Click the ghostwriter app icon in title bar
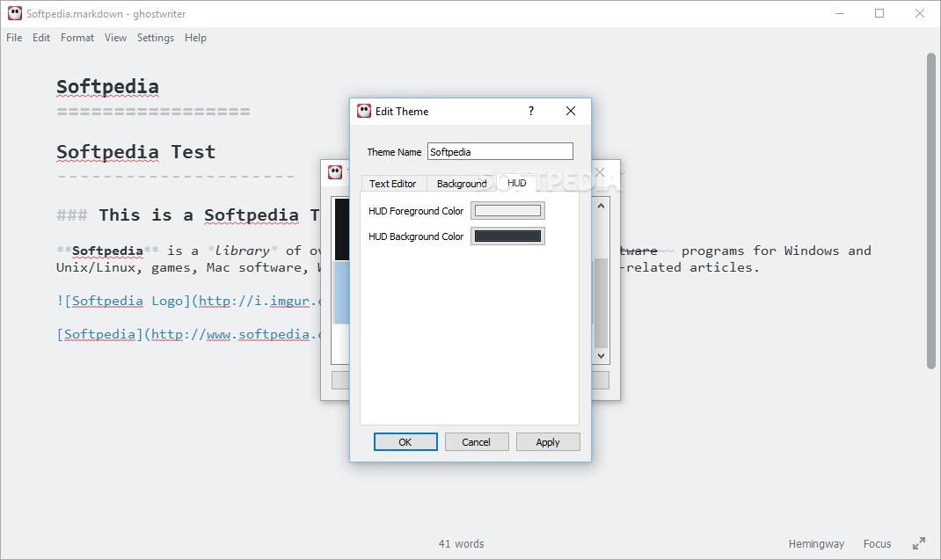941x560 pixels. pyautogui.click(x=15, y=13)
